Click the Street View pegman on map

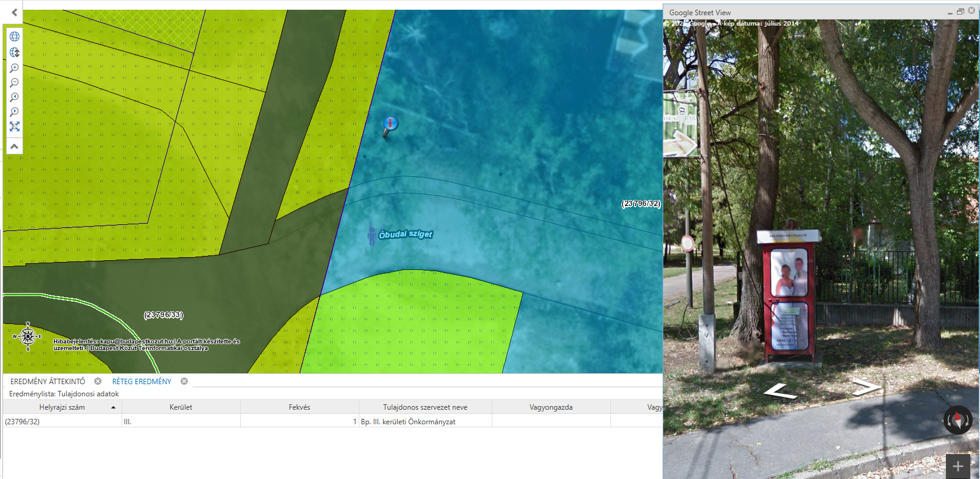click(371, 235)
